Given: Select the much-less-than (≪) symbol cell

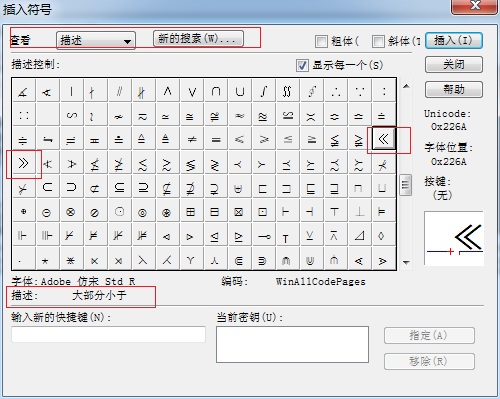Looking at the screenshot, I should click(x=383, y=139).
